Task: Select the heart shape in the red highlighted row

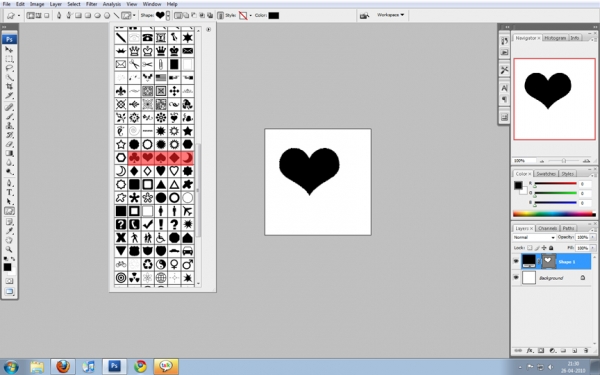Action: point(148,158)
